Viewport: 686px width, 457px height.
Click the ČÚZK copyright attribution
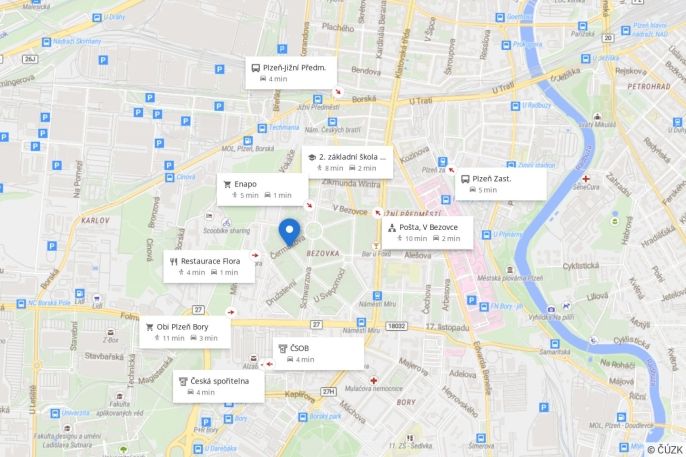point(665,450)
